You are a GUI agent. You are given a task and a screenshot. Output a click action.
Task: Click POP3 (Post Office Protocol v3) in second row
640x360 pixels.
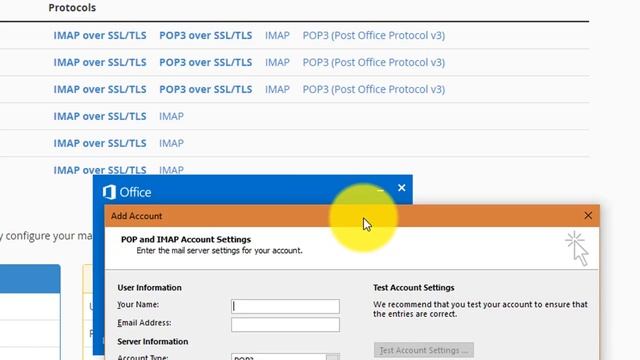tap(373, 62)
